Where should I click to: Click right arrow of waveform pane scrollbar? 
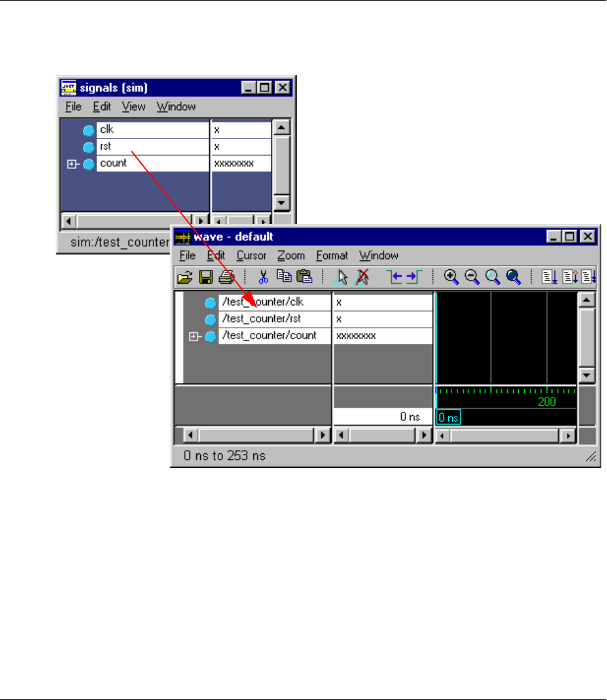pyautogui.click(x=567, y=436)
